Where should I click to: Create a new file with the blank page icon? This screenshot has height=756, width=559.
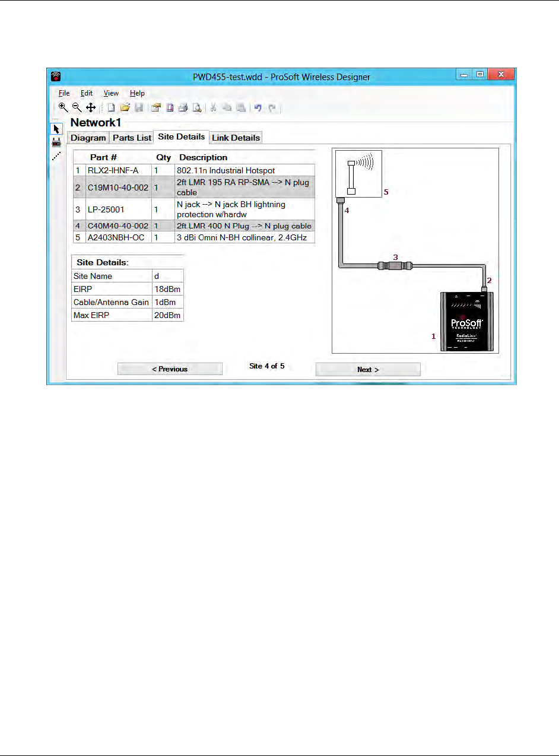(111, 107)
